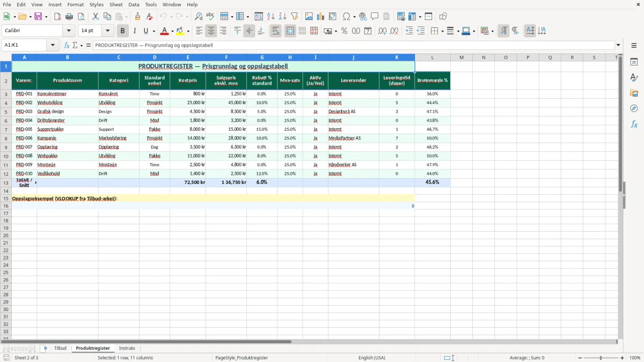Toggle Center Horizontally alignment
The width and height of the screenshot is (644, 362).
click(211, 31)
